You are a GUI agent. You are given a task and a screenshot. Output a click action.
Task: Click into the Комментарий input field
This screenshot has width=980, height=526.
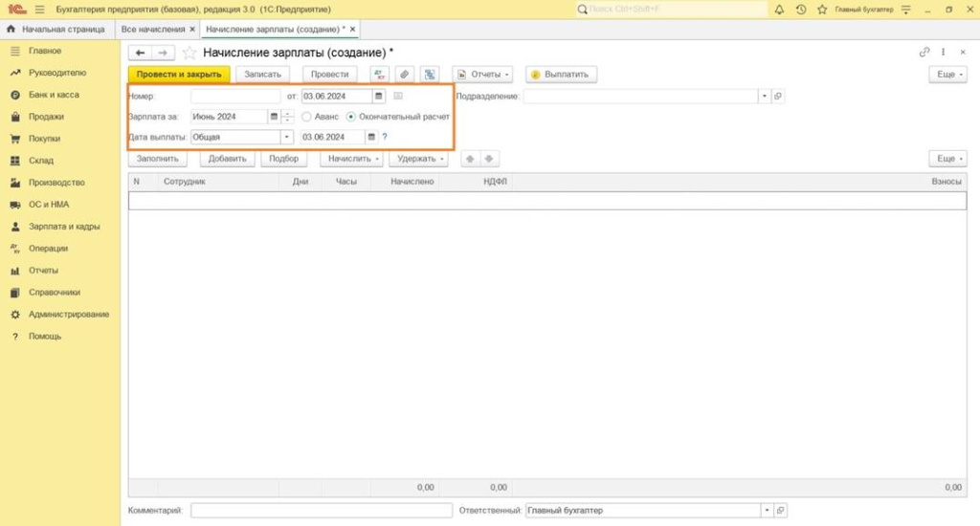pos(321,511)
